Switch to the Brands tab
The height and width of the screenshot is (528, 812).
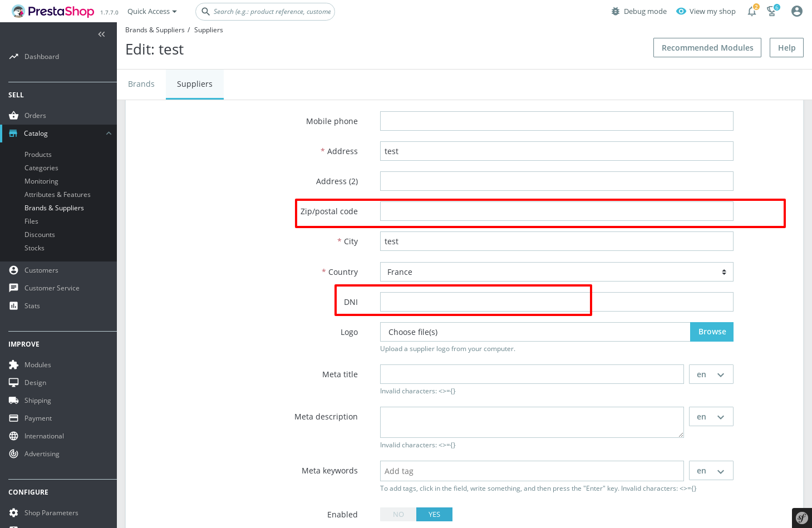coord(141,84)
